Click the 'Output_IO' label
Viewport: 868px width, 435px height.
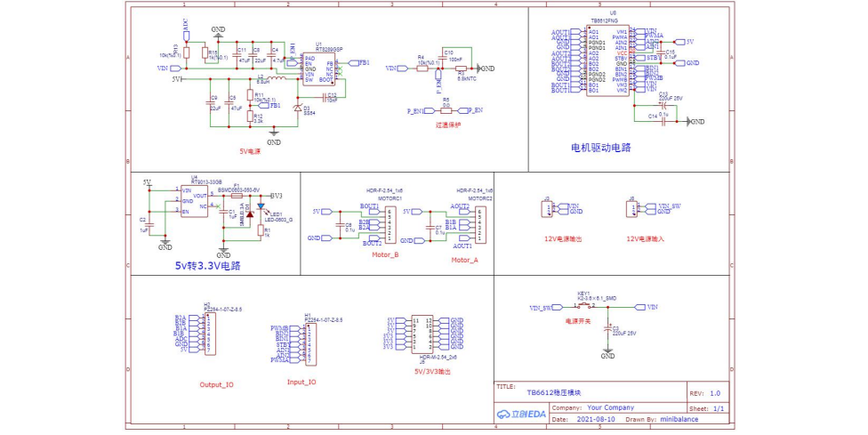pos(216,384)
